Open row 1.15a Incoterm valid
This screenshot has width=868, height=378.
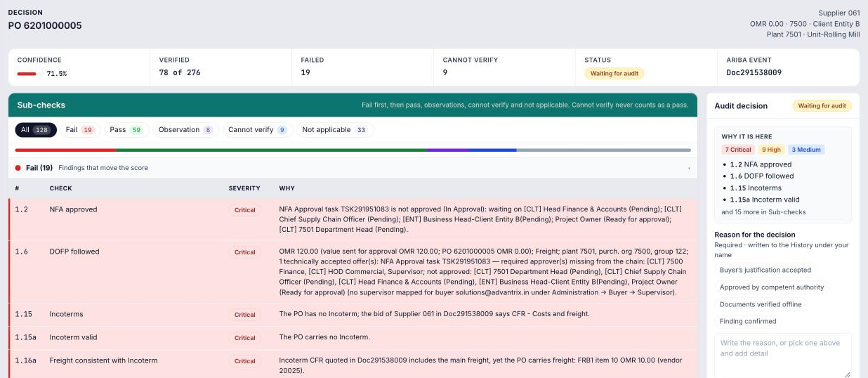[353, 338]
